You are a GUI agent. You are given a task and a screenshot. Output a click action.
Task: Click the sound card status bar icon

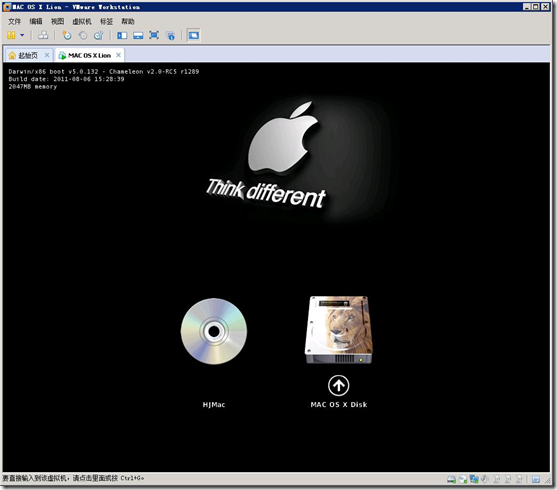click(x=485, y=479)
